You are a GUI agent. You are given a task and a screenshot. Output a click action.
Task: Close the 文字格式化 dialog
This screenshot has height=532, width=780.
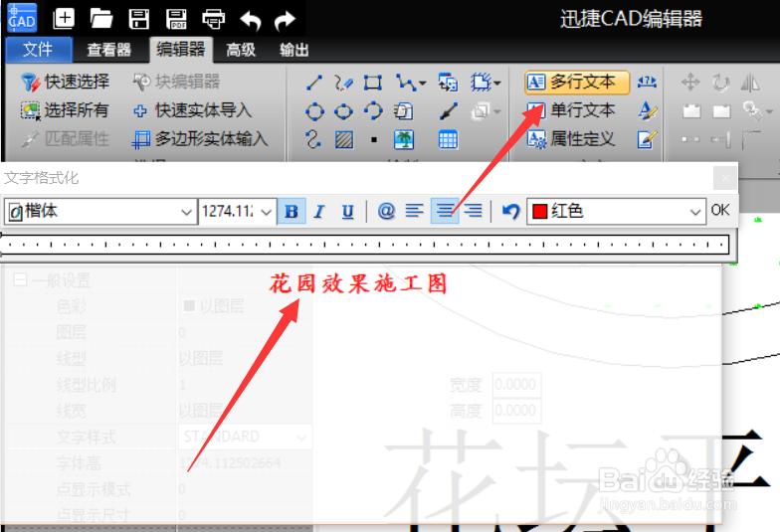[724, 178]
